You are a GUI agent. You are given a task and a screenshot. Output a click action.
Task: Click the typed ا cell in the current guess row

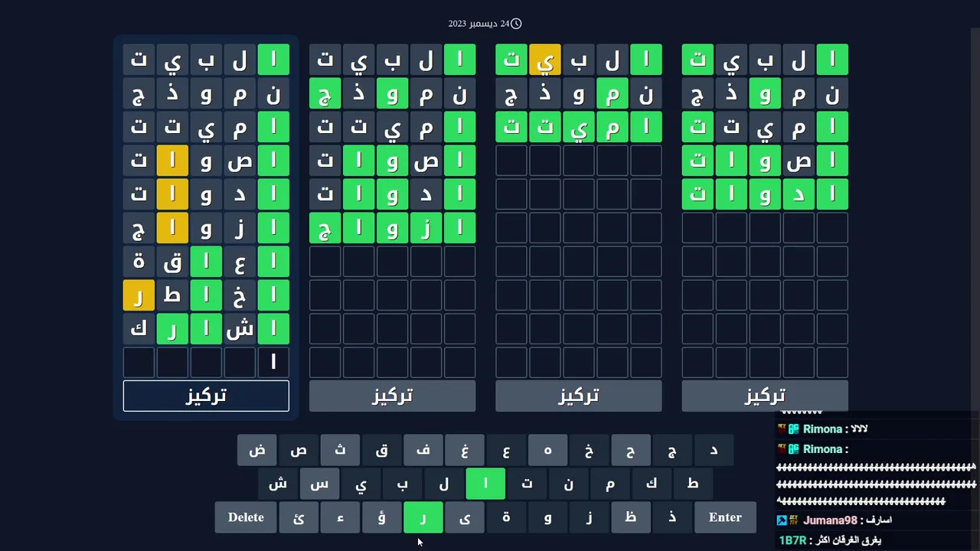tap(273, 363)
